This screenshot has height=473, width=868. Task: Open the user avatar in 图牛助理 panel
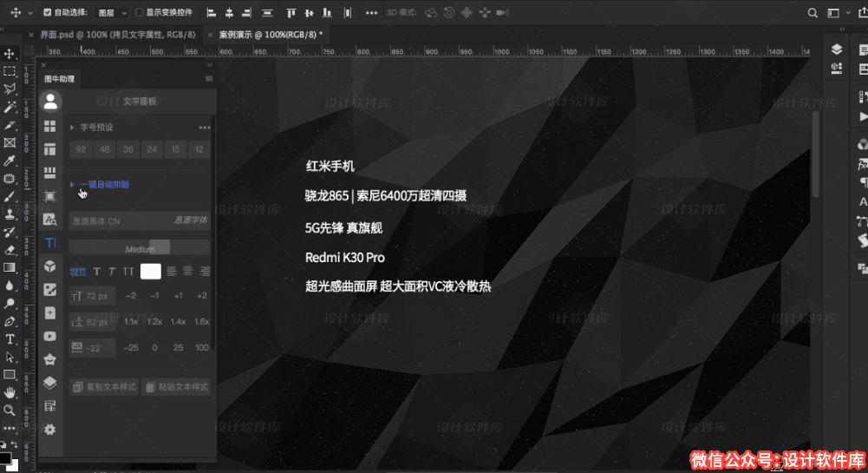tap(50, 102)
